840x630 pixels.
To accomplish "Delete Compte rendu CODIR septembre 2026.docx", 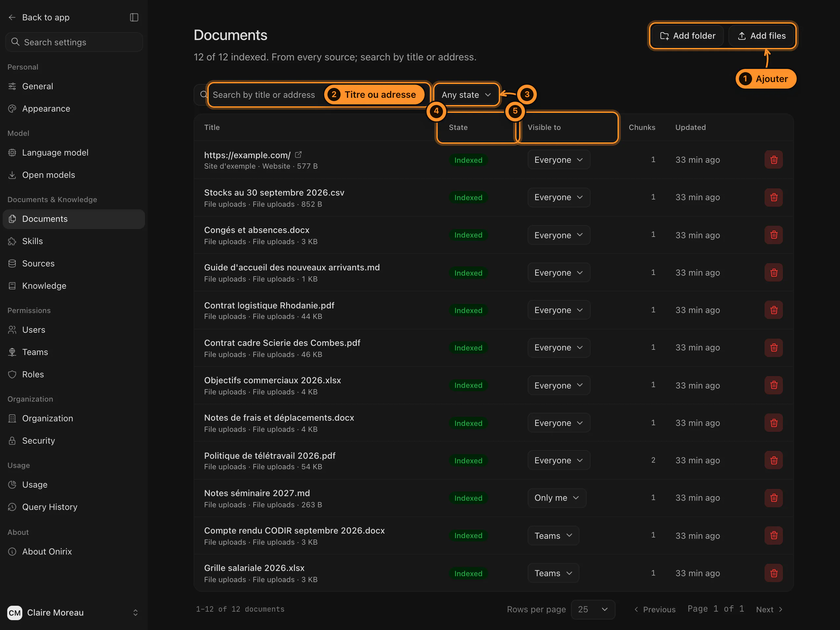I will pyautogui.click(x=773, y=535).
